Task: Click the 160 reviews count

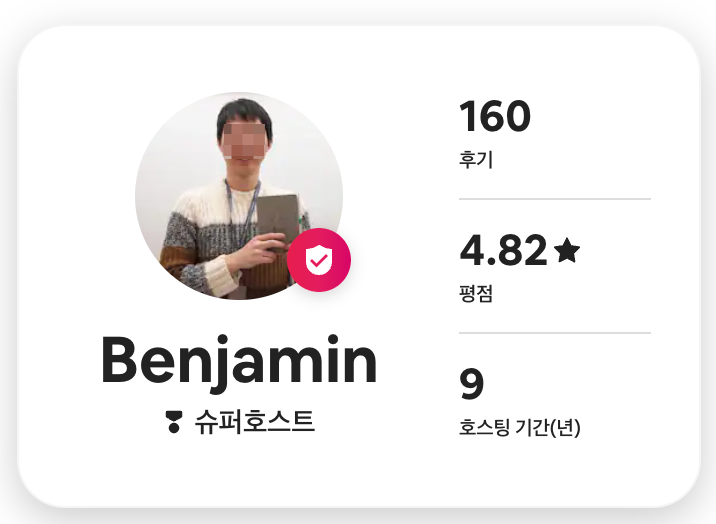Action: 495,116
